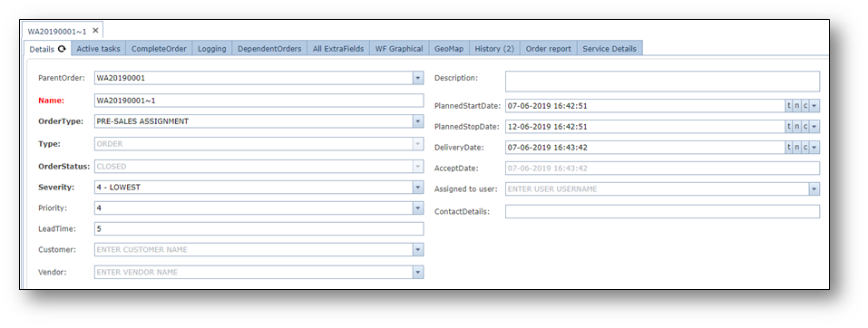Open PlannedStartDate calendar dropdown arrow
This screenshot has width=868, height=328.
click(x=814, y=106)
